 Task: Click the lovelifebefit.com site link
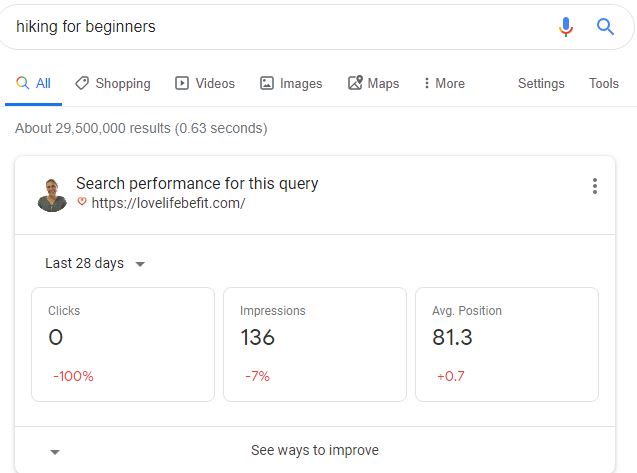point(168,202)
